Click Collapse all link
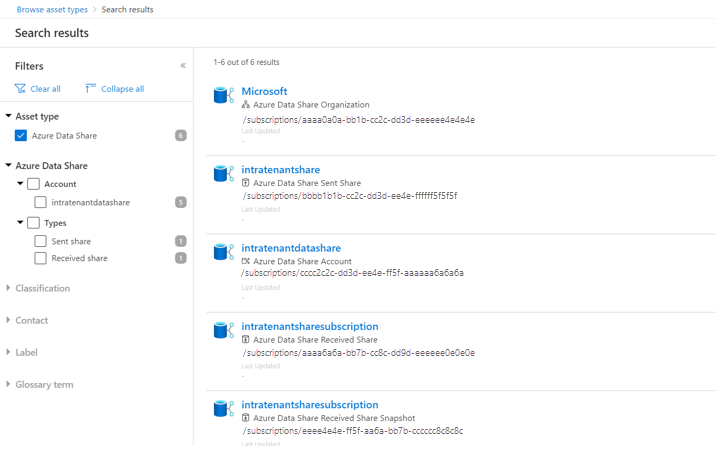Screen dimensions: 720x465 pos(123,89)
